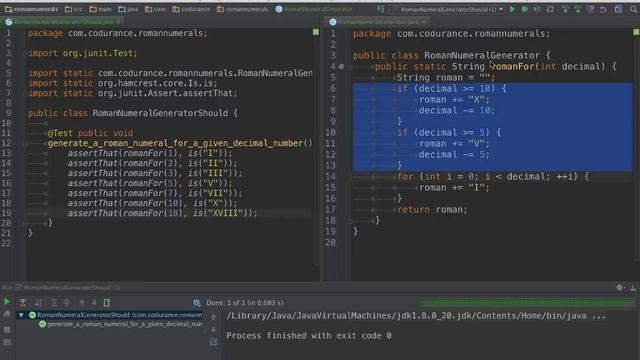Click the RomanNumeralGenerator class breadcrumb

pos(314,9)
